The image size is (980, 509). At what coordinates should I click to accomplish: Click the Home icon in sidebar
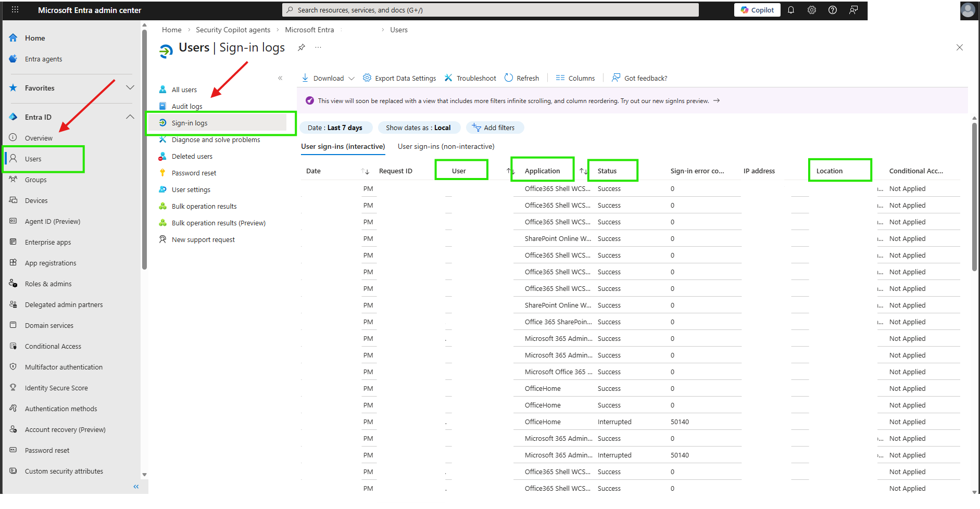click(x=14, y=38)
